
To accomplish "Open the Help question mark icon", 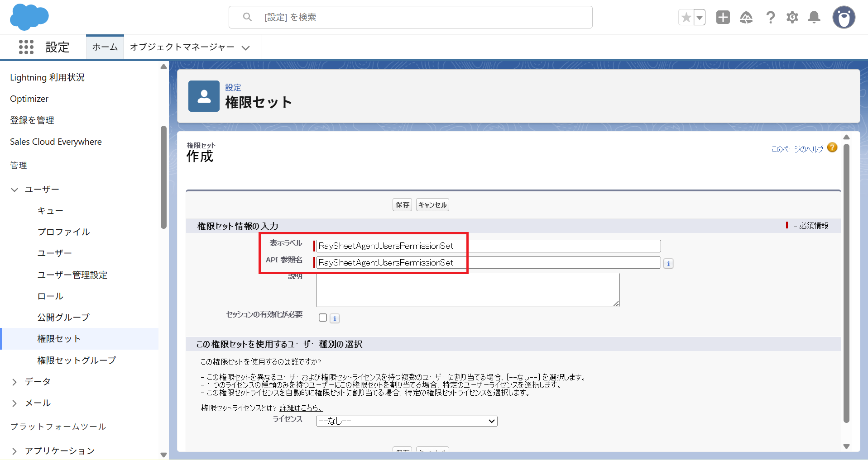I will pos(770,18).
